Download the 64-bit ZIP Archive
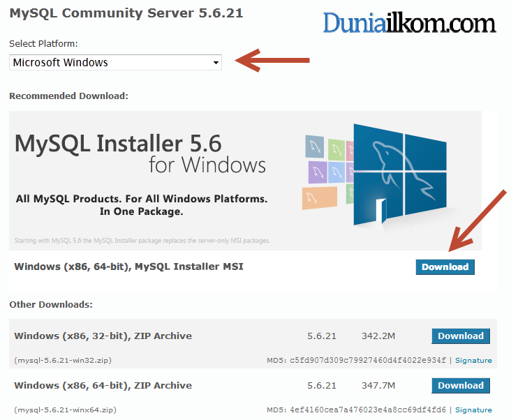This screenshot has height=420, width=511. pyautogui.click(x=461, y=386)
